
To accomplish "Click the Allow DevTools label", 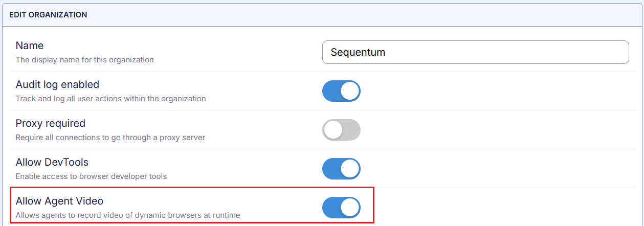I will coord(52,162).
